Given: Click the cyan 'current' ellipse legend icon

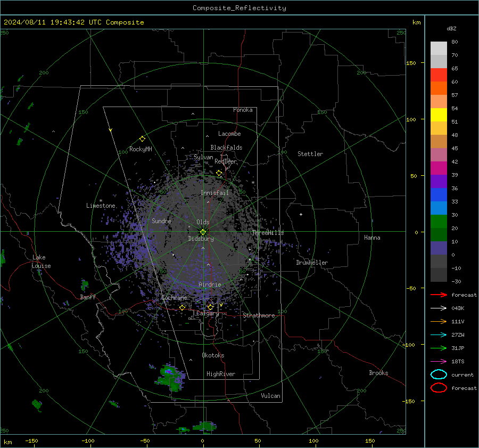Looking at the screenshot, I should click(439, 374).
